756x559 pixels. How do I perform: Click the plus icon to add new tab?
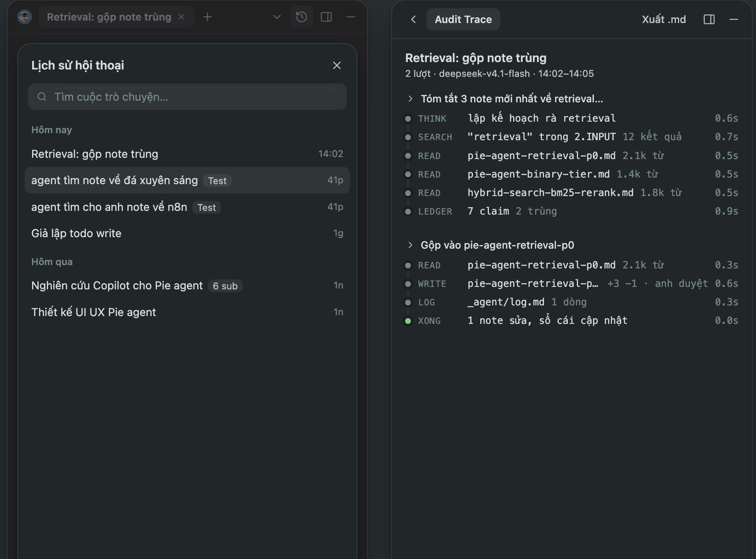207,17
